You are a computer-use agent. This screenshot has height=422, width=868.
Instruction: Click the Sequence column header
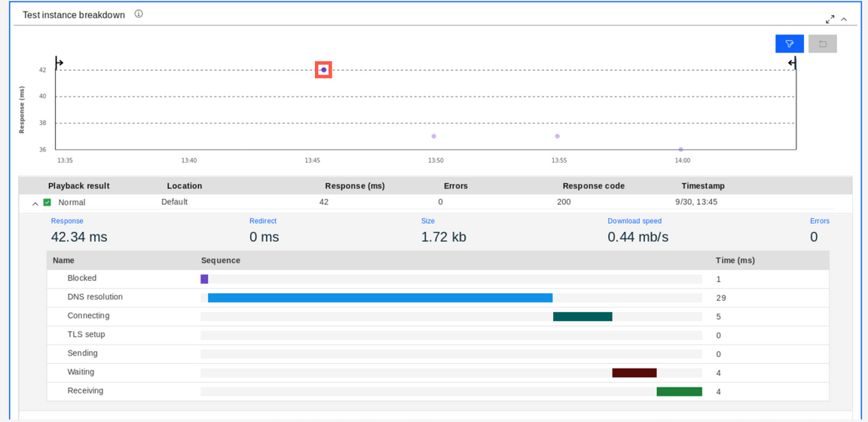[221, 260]
